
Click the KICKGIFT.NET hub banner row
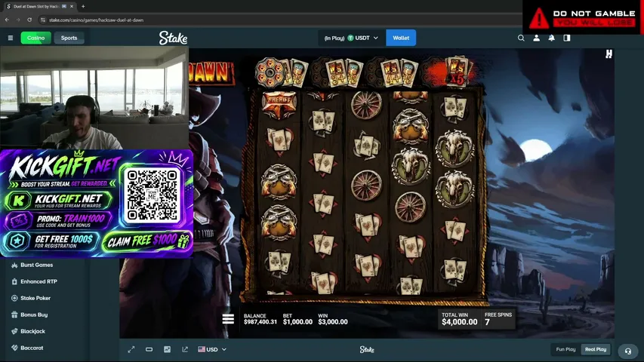tap(58, 201)
